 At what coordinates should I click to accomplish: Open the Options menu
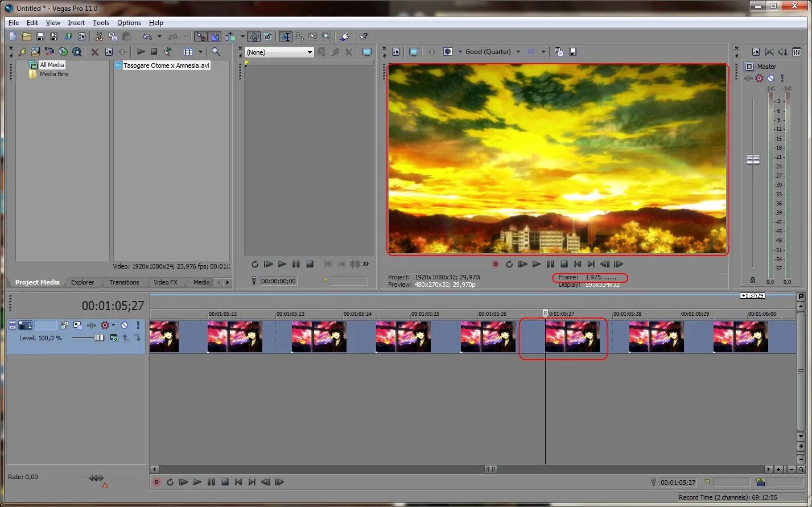(129, 23)
